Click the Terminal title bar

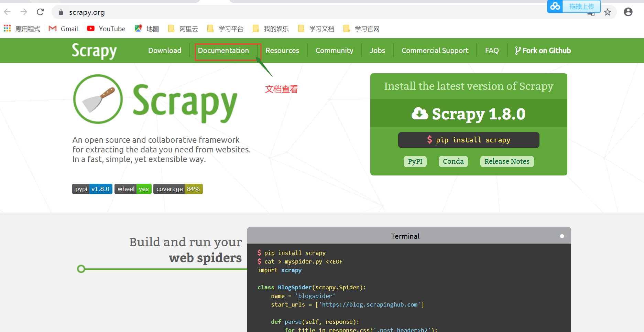click(x=409, y=236)
